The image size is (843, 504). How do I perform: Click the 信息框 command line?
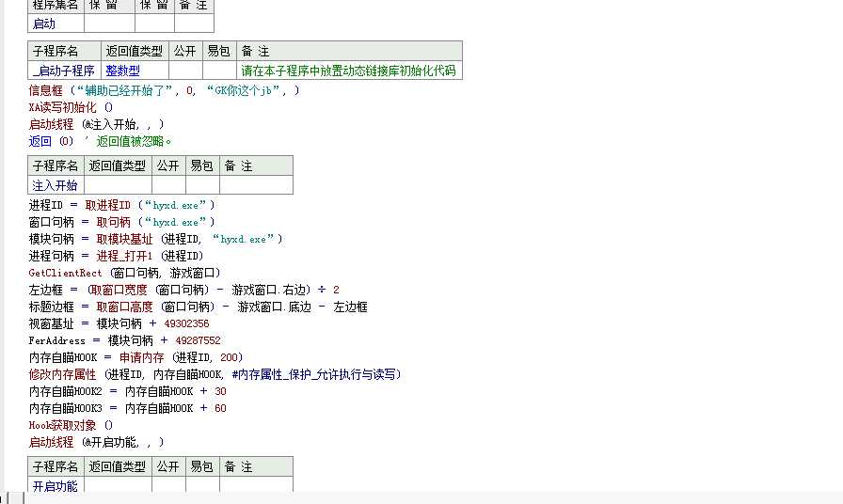tap(164, 90)
